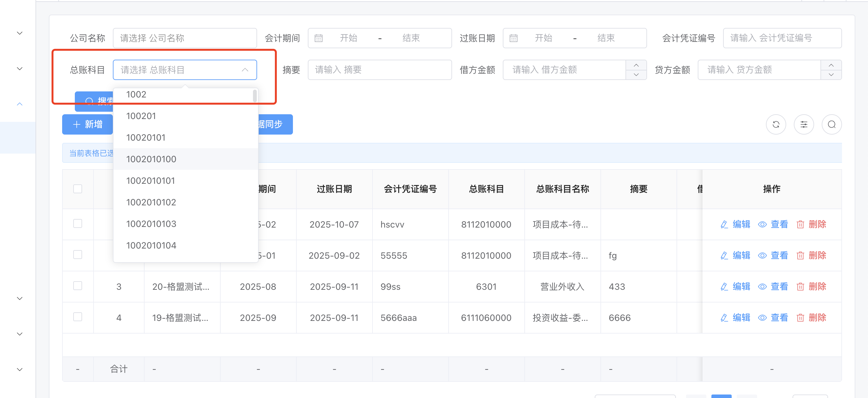
Task: Click the dropdown list scrollbar thumb
Action: click(255, 96)
